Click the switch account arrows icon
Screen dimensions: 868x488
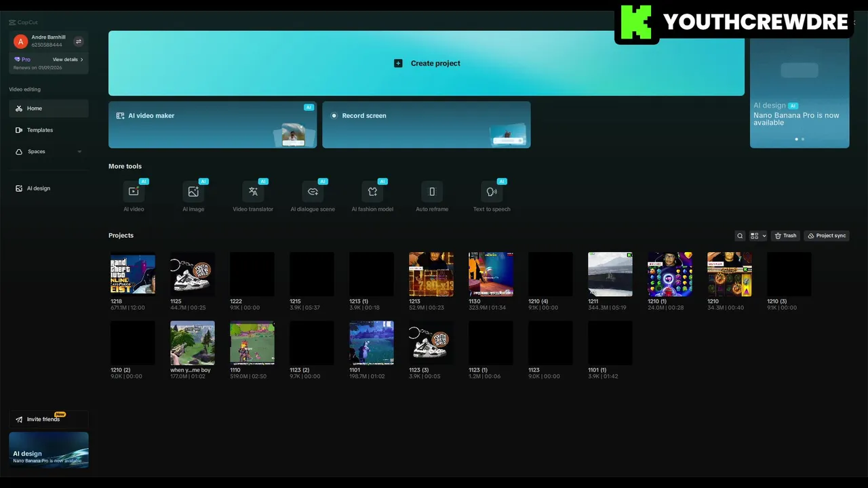[x=79, y=41]
